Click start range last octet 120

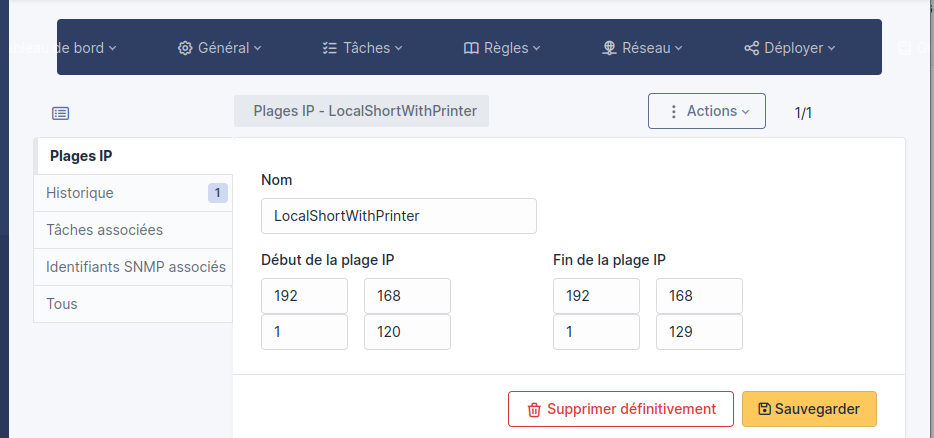click(407, 332)
